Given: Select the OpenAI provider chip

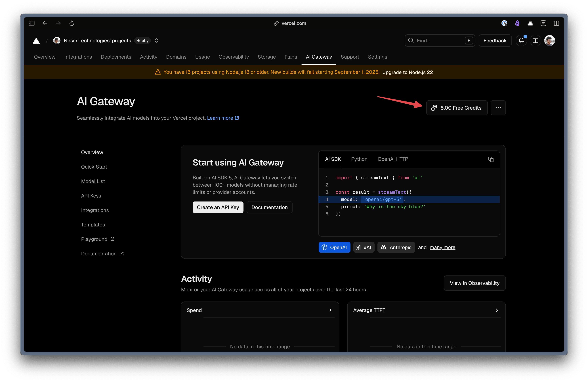Looking at the screenshot, I should [334, 247].
